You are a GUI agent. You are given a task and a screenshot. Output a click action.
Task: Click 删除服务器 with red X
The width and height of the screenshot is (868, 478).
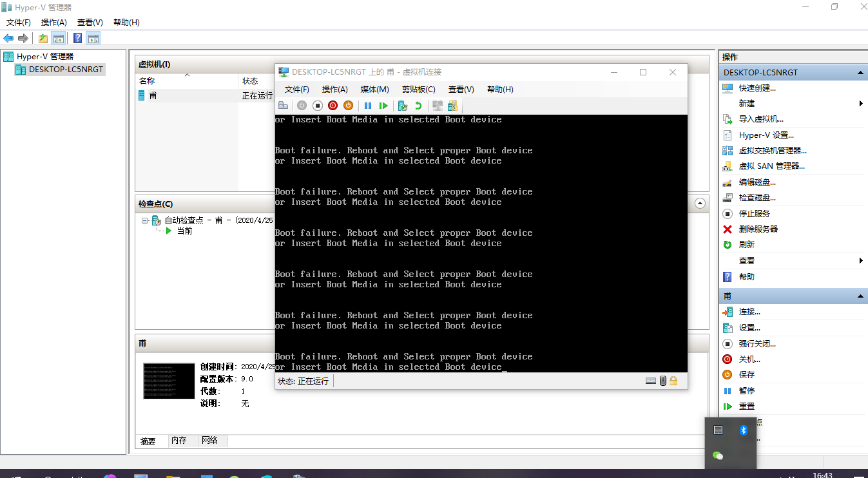(x=758, y=229)
